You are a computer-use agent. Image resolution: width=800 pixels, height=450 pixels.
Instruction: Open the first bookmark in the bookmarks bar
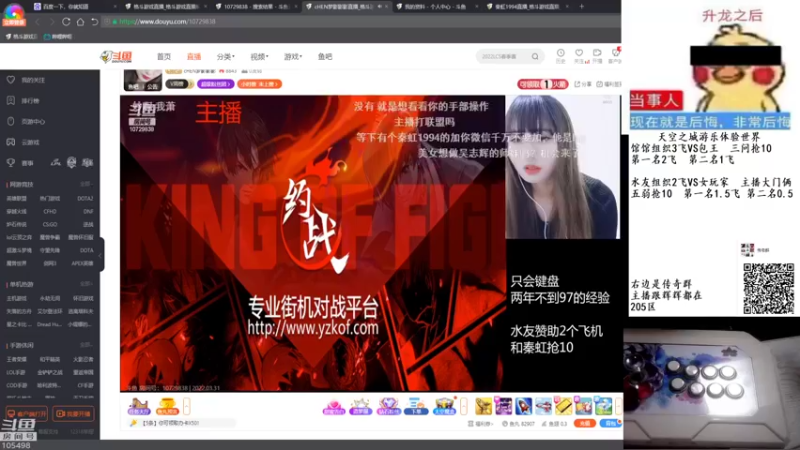click(21, 37)
